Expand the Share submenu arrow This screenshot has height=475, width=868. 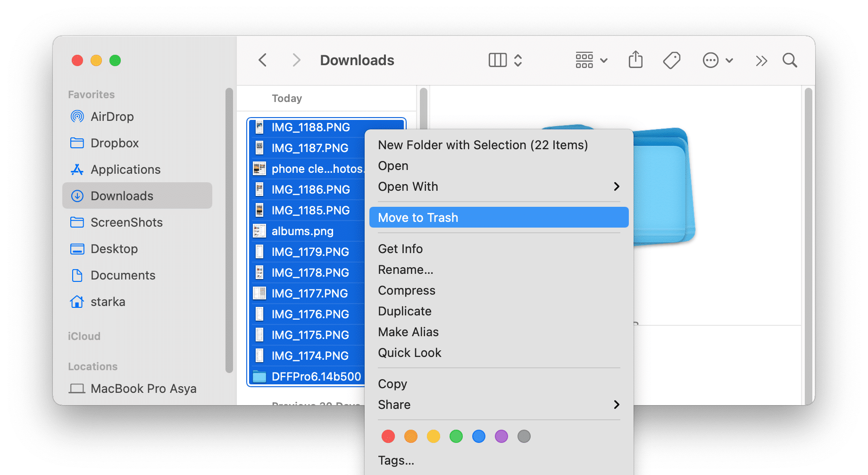tap(616, 405)
